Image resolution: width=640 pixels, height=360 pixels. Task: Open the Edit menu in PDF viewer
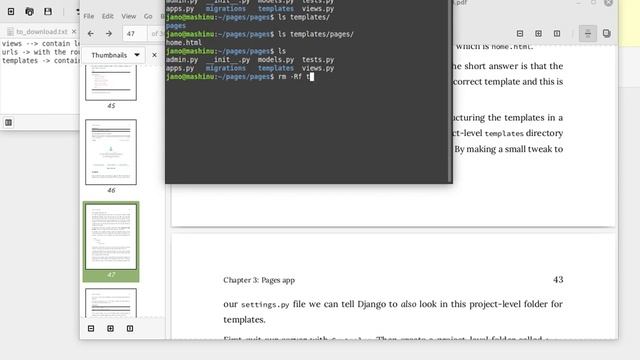(x=108, y=16)
